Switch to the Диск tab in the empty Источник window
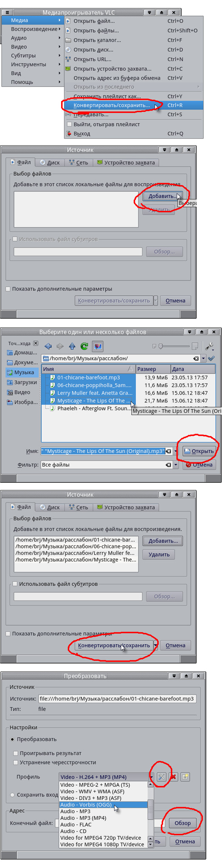Viewport: 222px width, 868px height. click(x=50, y=163)
